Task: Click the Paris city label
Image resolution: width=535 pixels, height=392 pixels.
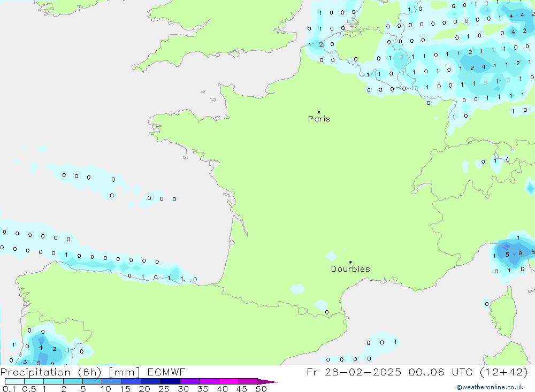Action: [x=319, y=119]
